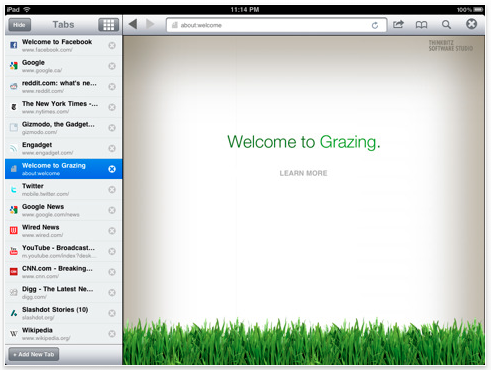Close the Welcome to Grazing tab
Viewport: 491px width, 370px height.
click(x=112, y=169)
